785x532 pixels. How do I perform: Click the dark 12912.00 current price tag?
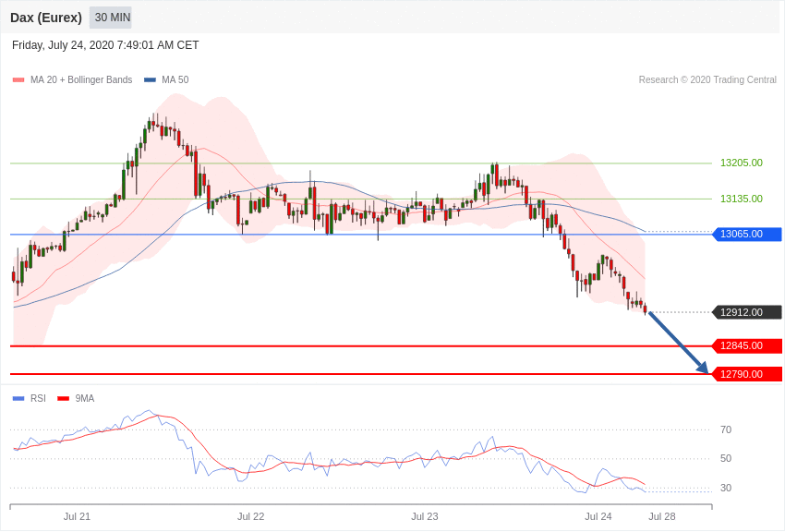(x=746, y=312)
